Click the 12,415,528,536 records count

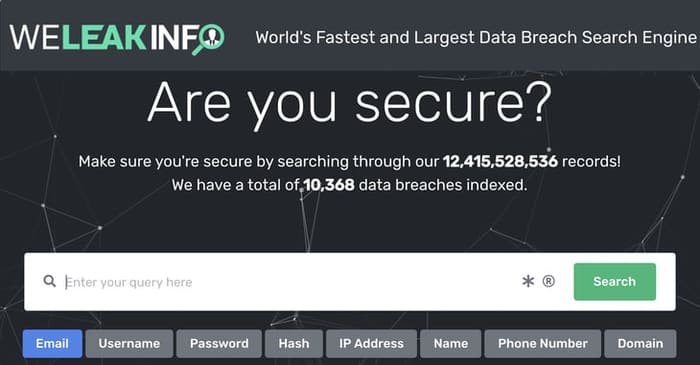(x=500, y=162)
